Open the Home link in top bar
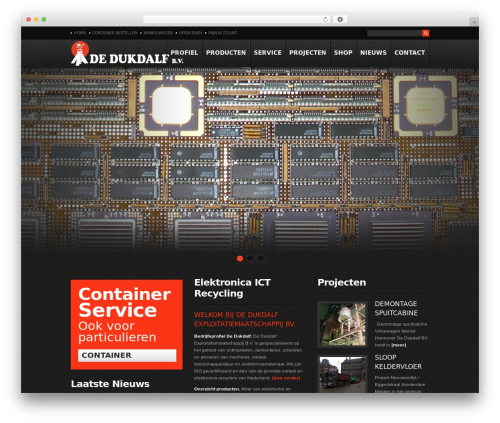 80,33
